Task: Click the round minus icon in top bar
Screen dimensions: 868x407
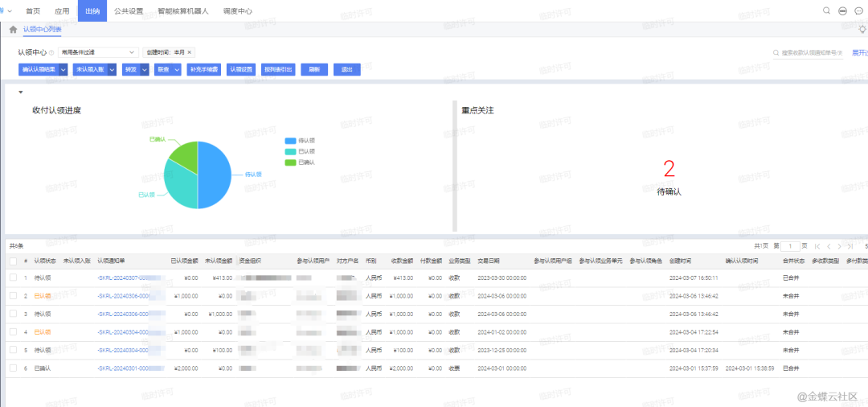Action: point(842,11)
